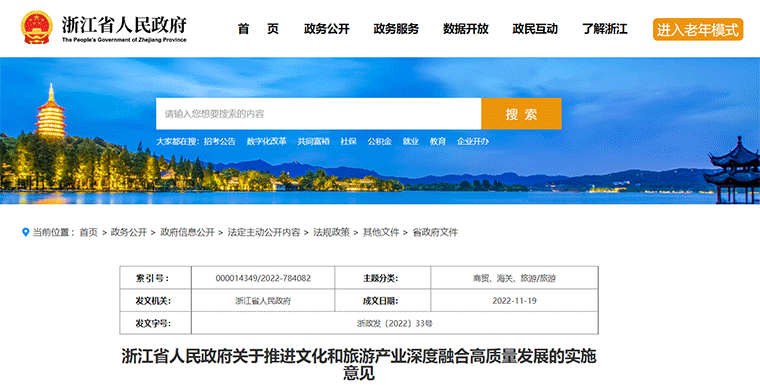This screenshot has width=760, height=385.
Task: Click the date 2022-11-19 cell
Action: [514, 301]
